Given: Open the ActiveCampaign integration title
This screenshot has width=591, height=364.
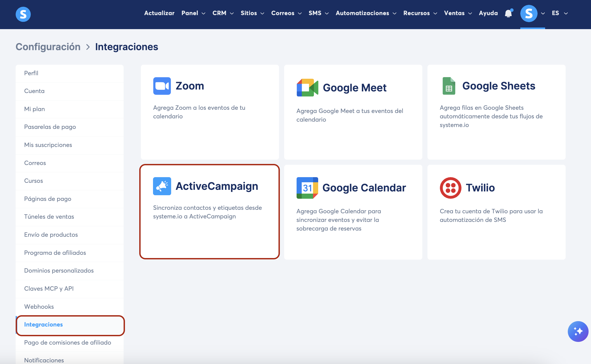Looking at the screenshot, I should tap(217, 186).
